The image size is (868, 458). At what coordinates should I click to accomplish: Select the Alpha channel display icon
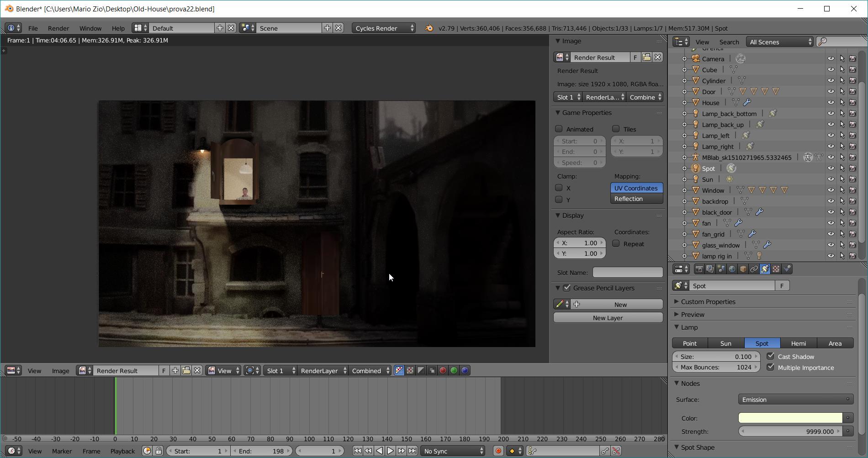[x=421, y=370]
